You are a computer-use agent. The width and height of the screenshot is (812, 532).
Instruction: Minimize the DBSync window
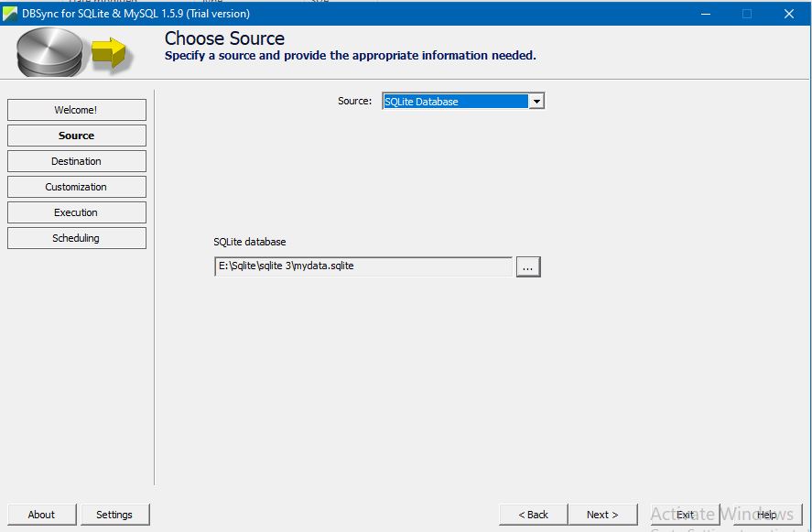(705, 14)
